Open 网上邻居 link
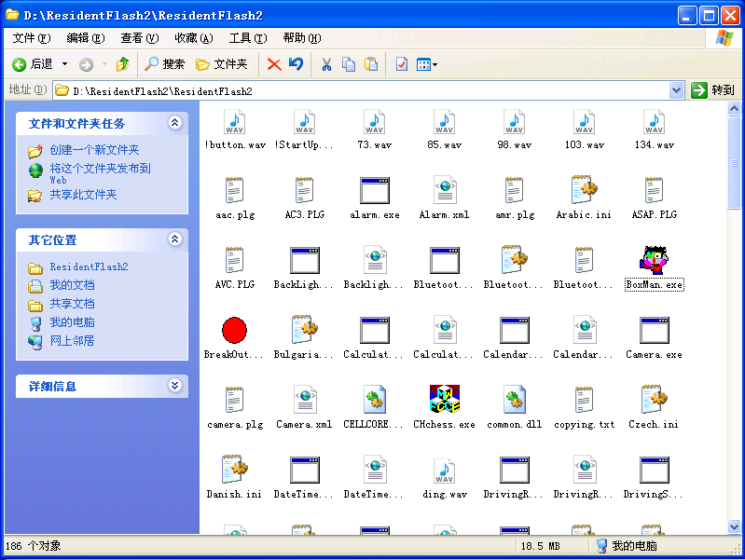This screenshot has width=745, height=560. [x=72, y=340]
